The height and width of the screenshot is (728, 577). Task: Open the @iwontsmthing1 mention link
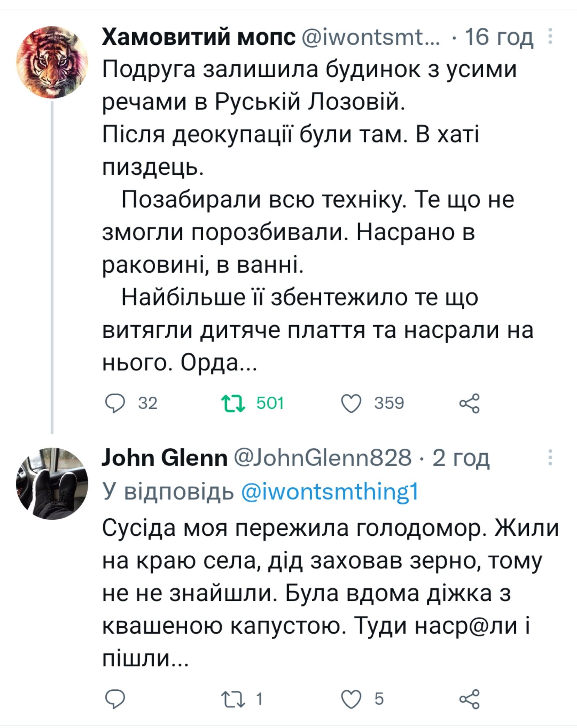click(x=330, y=492)
